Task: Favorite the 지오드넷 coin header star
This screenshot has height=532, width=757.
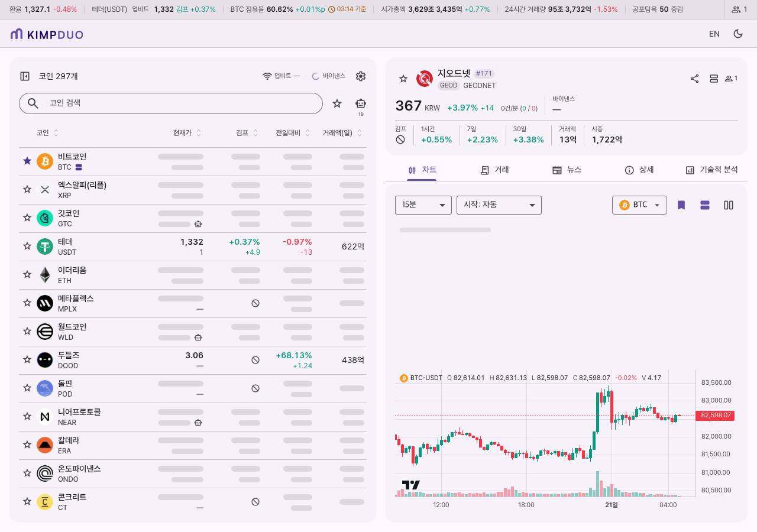Action: click(403, 79)
